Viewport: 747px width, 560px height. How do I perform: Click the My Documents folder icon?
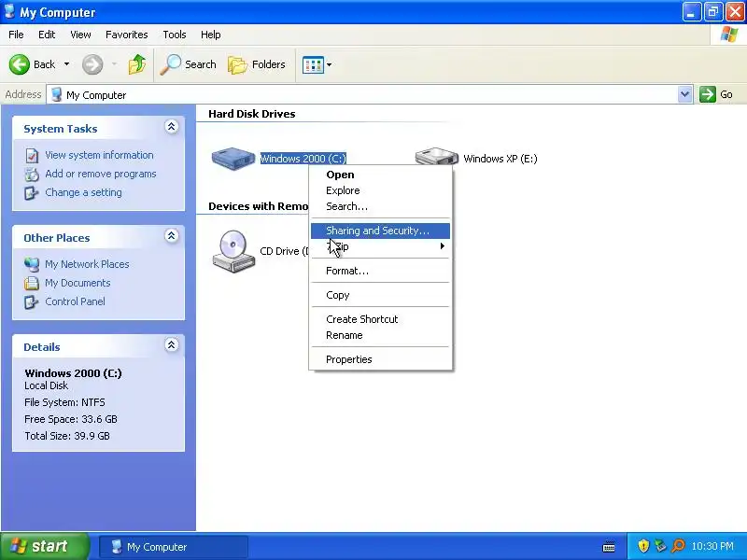click(x=32, y=283)
